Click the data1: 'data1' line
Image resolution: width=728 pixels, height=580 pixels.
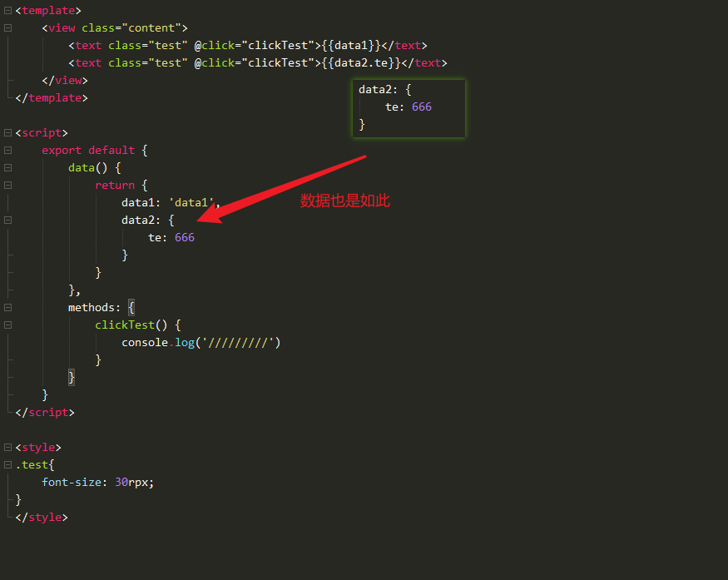click(171, 203)
